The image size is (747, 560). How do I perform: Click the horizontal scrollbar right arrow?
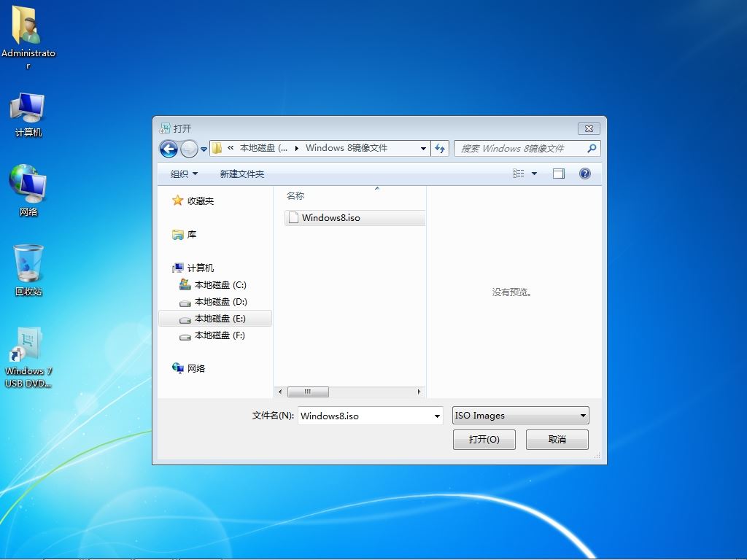click(419, 392)
